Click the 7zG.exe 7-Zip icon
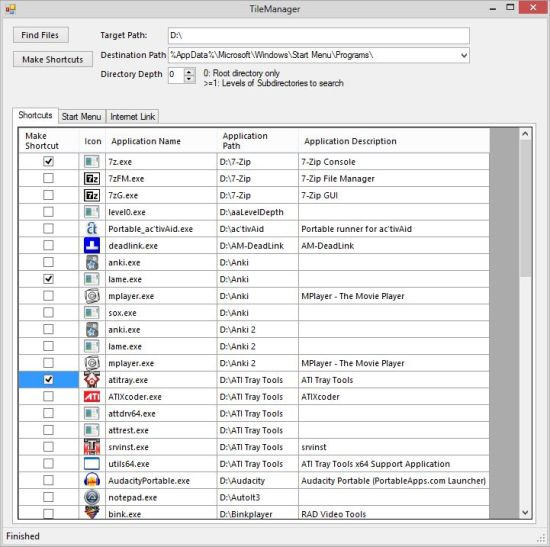This screenshot has height=547, width=550. coord(92,195)
